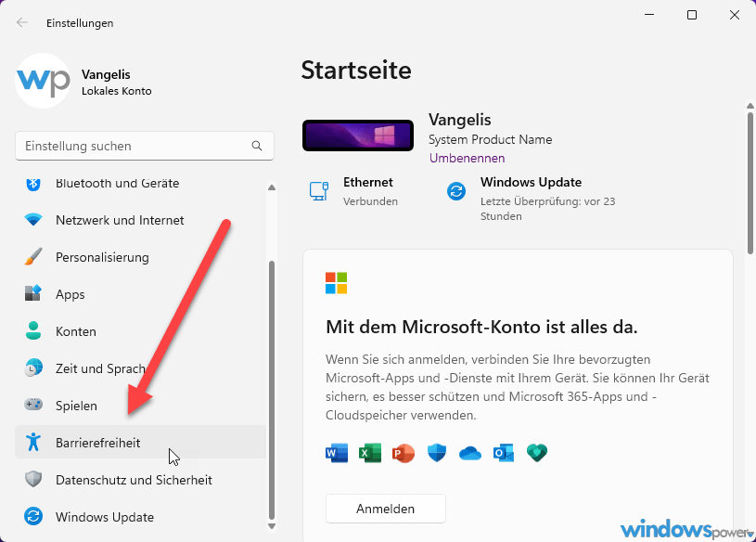Click main pane scrollbar up arrow
The width and height of the screenshot is (756, 542).
tap(750, 106)
